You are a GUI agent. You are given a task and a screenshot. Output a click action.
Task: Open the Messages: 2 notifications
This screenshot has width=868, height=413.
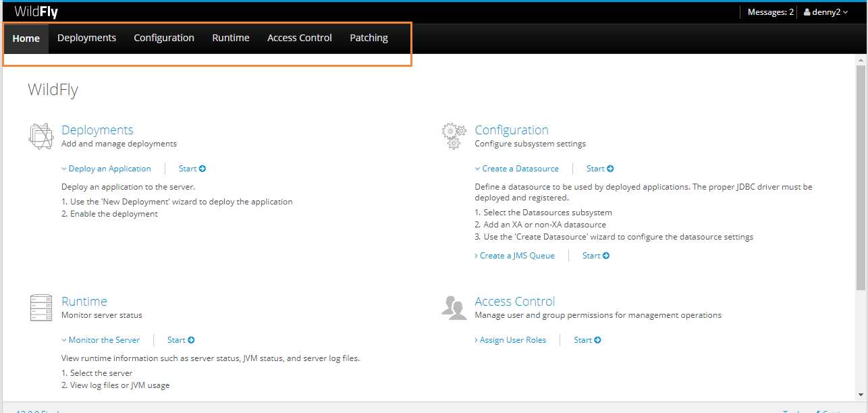click(x=770, y=12)
